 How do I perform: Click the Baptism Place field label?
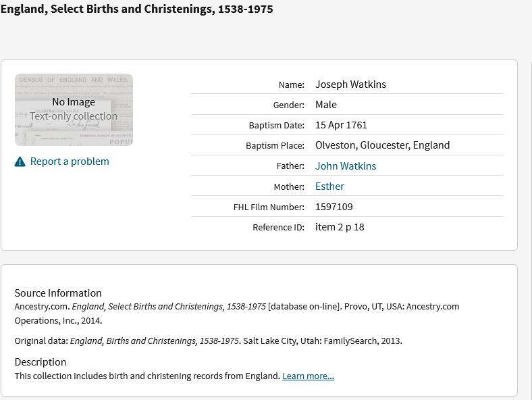pos(275,146)
